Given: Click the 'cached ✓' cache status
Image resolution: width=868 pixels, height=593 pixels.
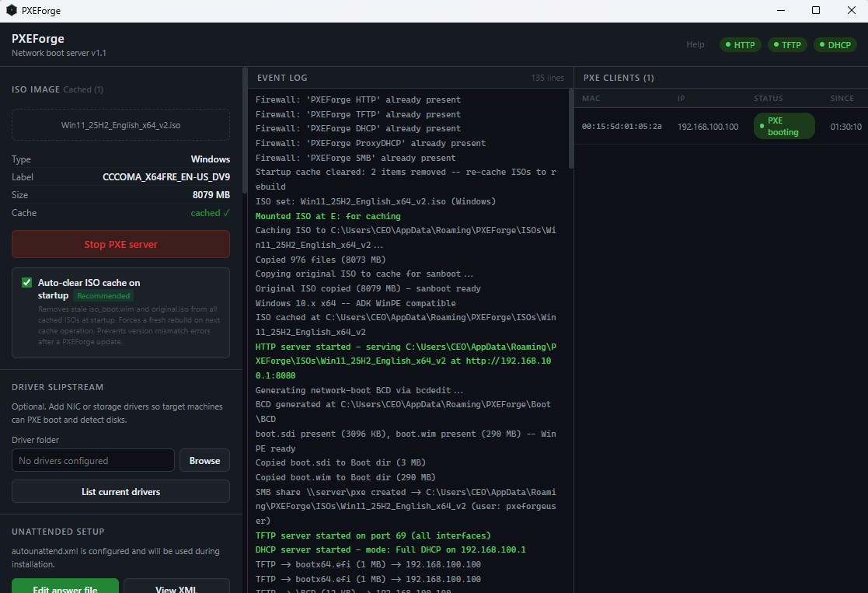Looking at the screenshot, I should click(x=210, y=213).
